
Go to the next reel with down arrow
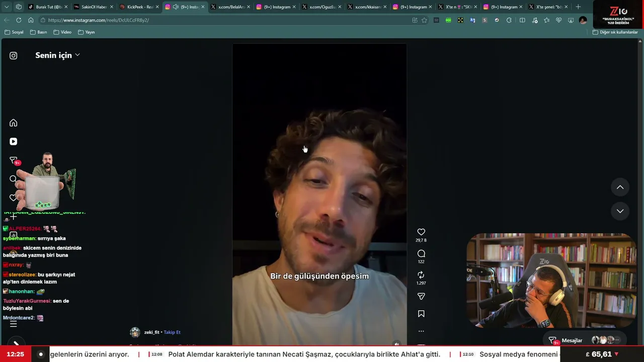tap(620, 211)
